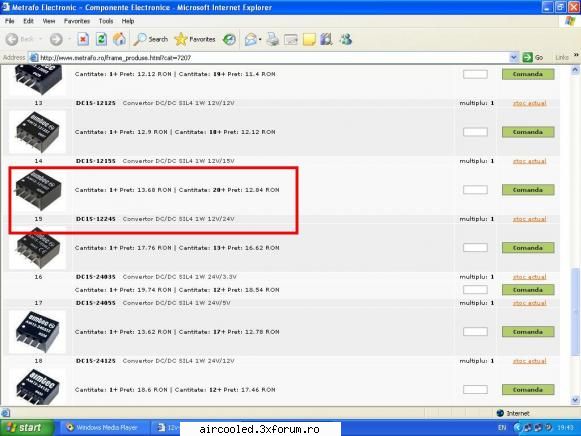Click the Messenger icon in toolbar
The height and width of the screenshot is (436, 581).
346,39
